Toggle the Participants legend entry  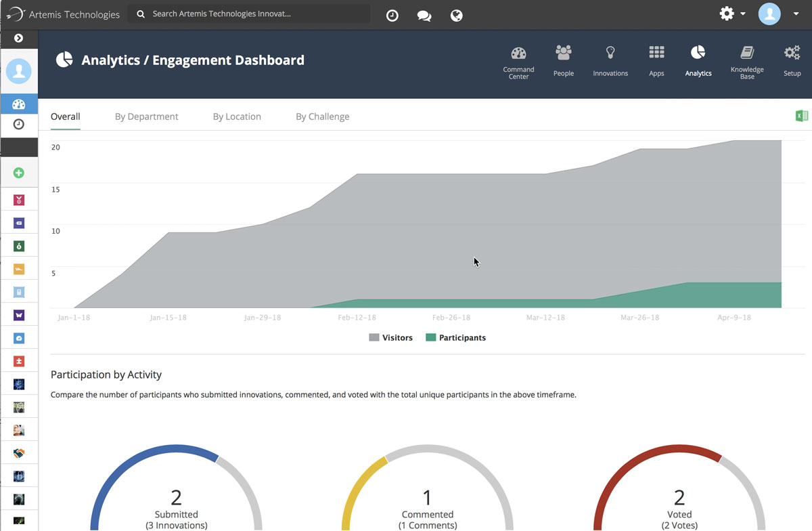click(456, 337)
